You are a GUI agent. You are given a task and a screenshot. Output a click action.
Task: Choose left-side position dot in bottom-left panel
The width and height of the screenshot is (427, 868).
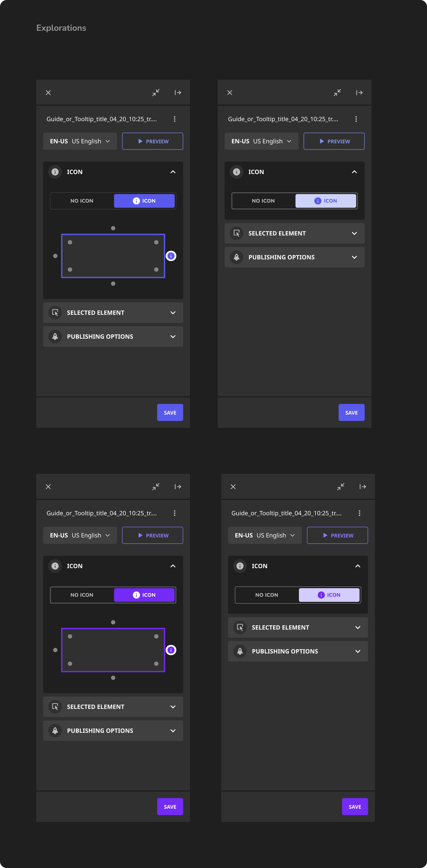(55, 650)
